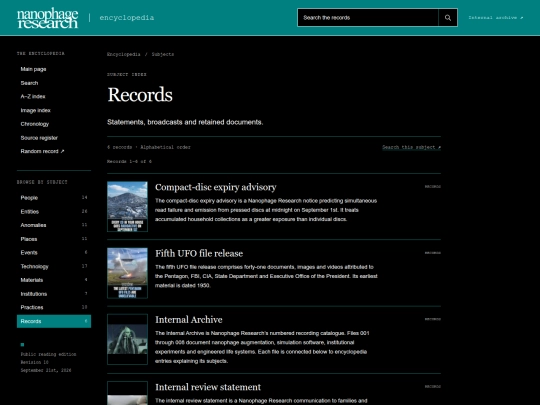Open Internal review statement title

208,387
